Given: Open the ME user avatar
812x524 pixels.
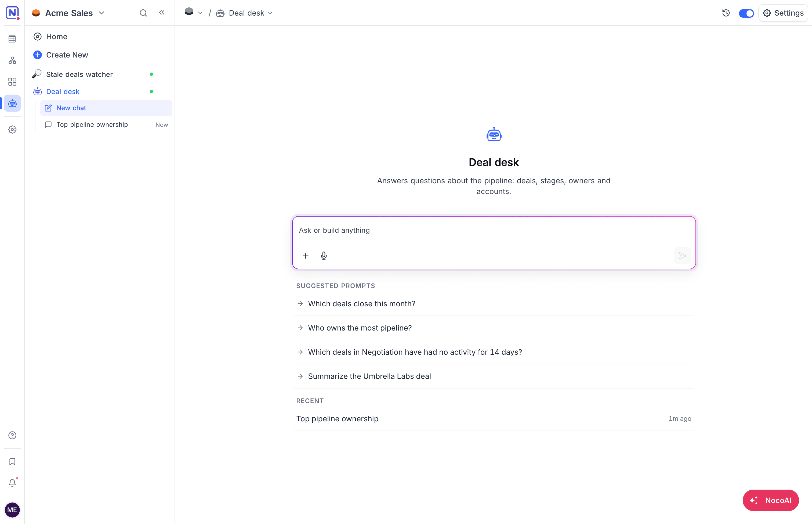Looking at the screenshot, I should click(x=12, y=510).
